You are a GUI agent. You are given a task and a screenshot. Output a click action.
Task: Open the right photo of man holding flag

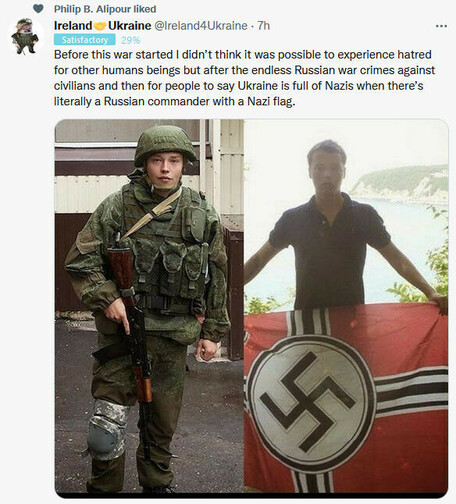346,306
